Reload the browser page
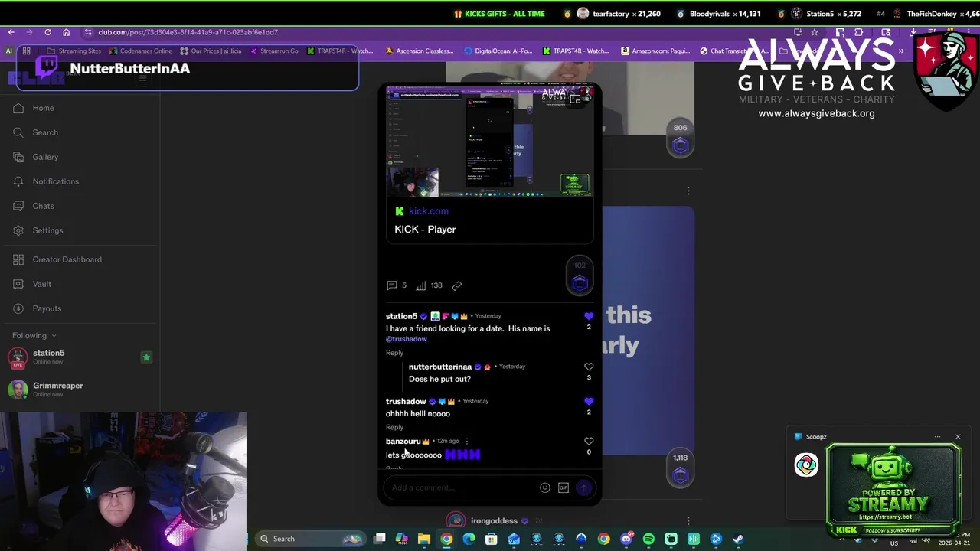 pyautogui.click(x=47, y=32)
